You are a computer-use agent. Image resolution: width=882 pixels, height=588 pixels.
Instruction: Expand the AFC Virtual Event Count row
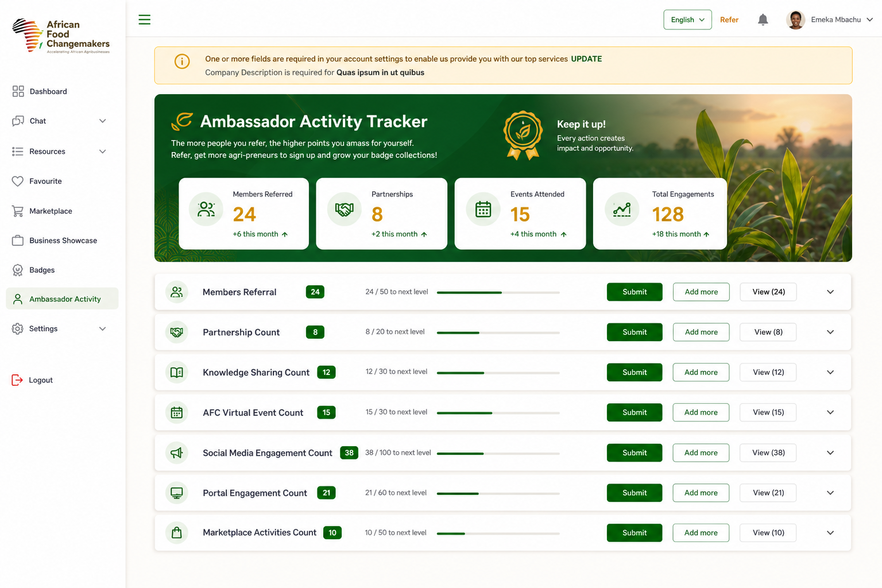830,412
